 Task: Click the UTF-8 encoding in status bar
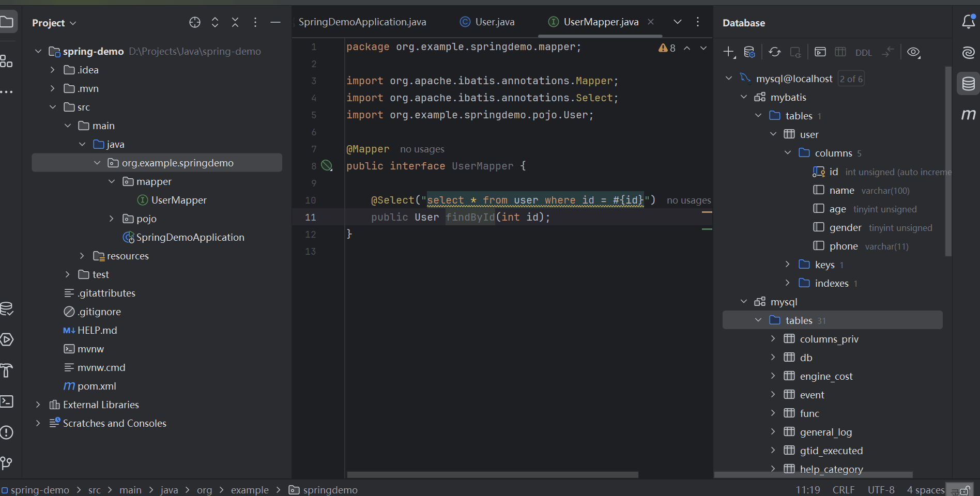(x=881, y=490)
